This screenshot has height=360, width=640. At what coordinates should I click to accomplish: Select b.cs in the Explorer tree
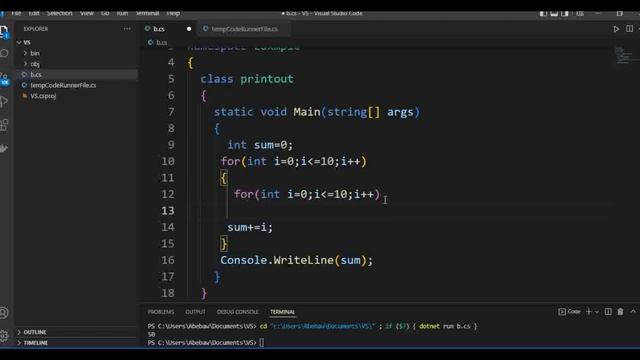tap(76, 74)
